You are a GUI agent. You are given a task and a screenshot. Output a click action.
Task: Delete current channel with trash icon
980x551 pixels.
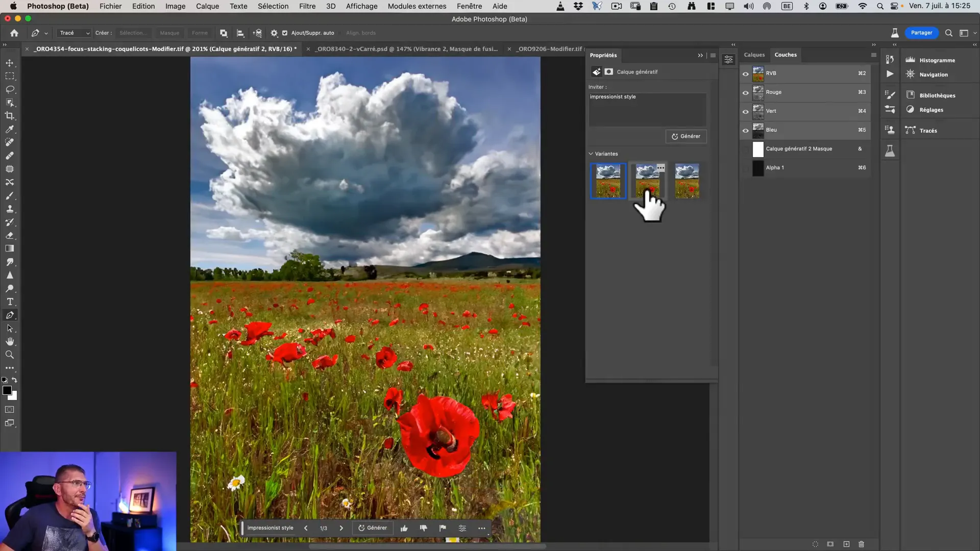click(861, 544)
